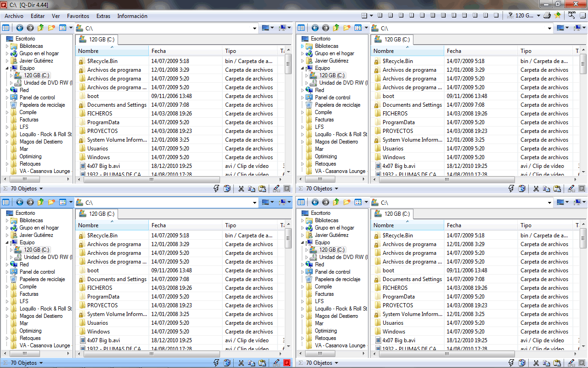Expand Bibliotecas in the top-left tree
Image resolution: width=588 pixels, height=368 pixels.
[7, 46]
